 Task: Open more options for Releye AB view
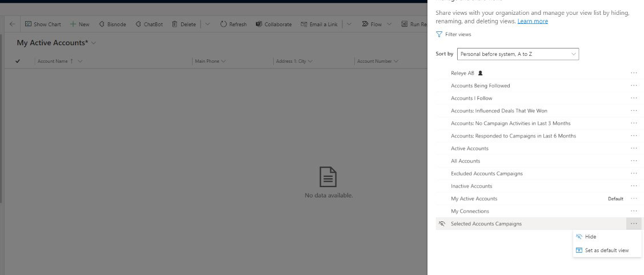click(634, 73)
